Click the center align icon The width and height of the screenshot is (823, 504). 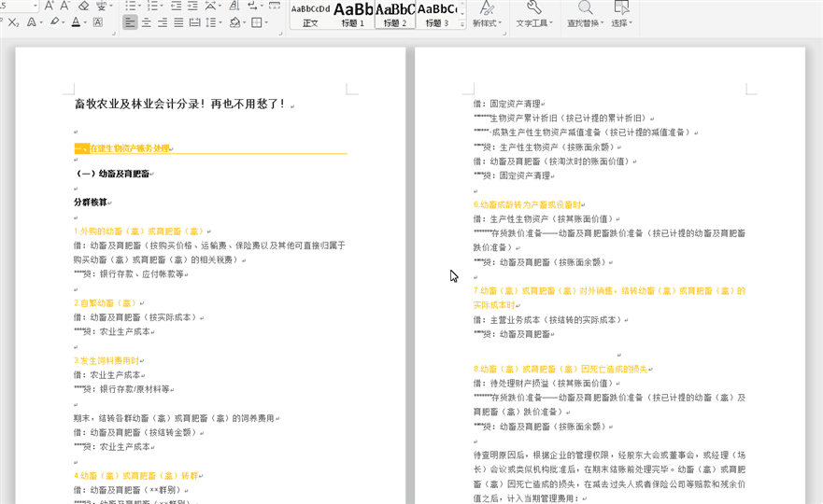147,22
